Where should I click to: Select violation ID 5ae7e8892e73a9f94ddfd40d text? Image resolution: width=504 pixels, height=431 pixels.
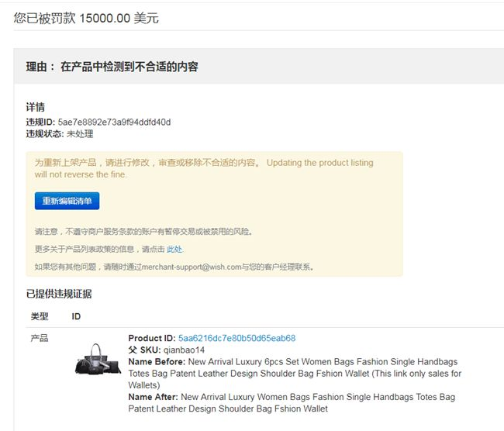[114, 122]
